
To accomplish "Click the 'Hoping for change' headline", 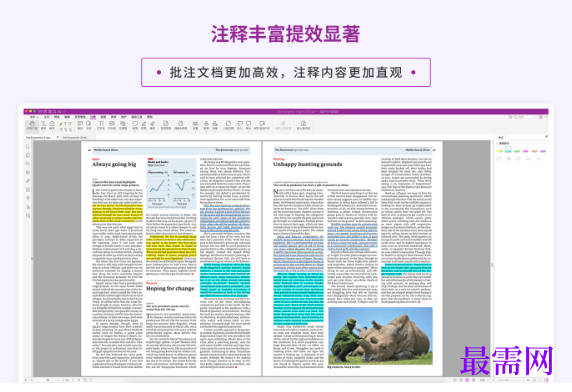I will pos(170,288).
